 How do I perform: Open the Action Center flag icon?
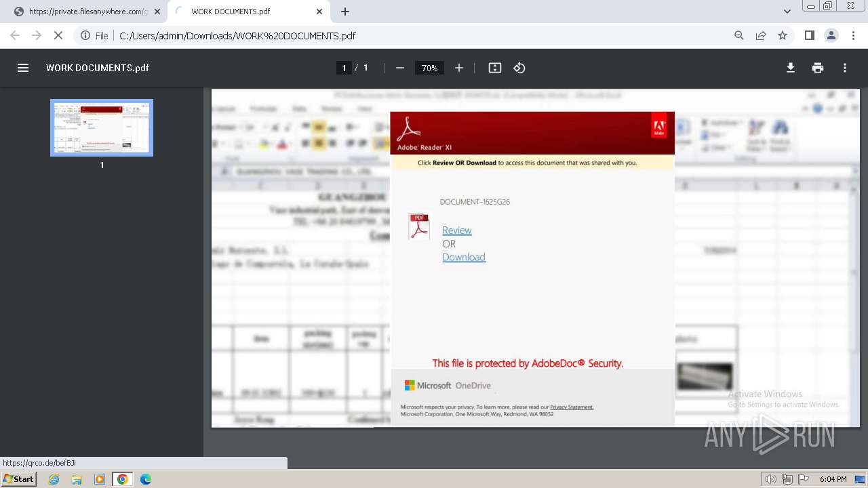pyautogui.click(x=804, y=479)
